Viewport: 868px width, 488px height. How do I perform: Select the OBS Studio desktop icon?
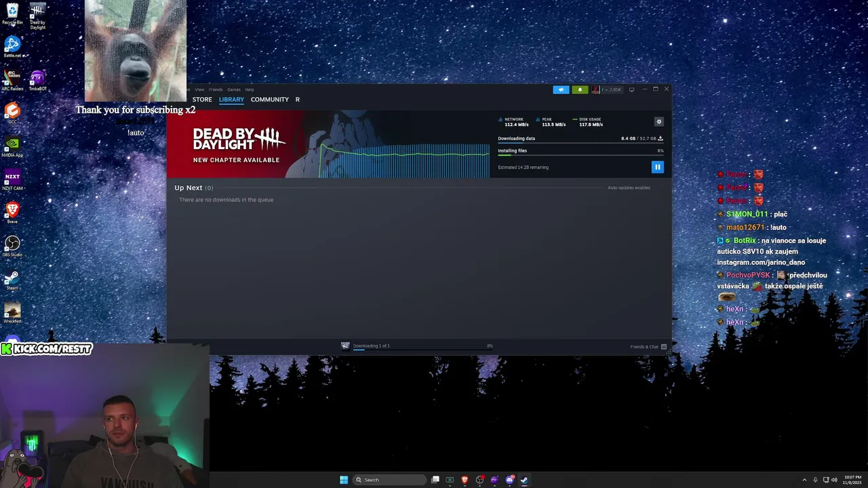tap(12, 245)
